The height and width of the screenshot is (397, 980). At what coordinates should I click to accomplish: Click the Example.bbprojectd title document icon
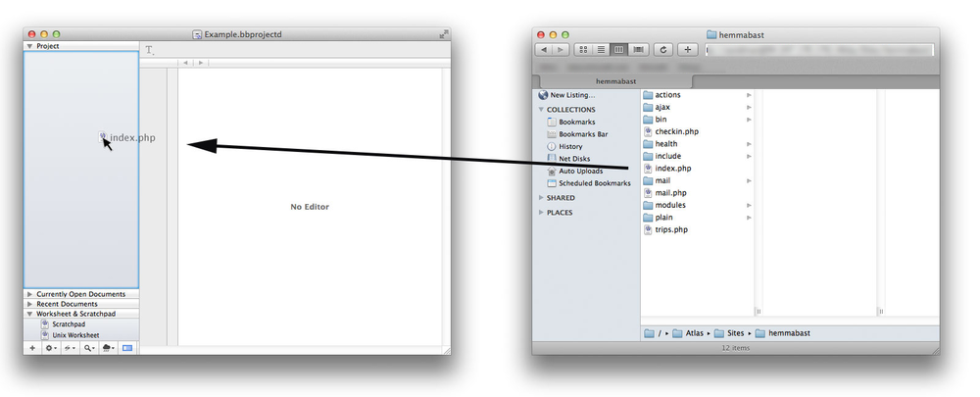[198, 34]
